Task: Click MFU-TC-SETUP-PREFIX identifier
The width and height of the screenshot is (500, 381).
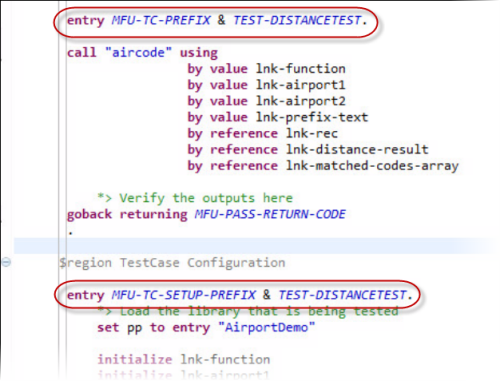Action: click(x=184, y=295)
